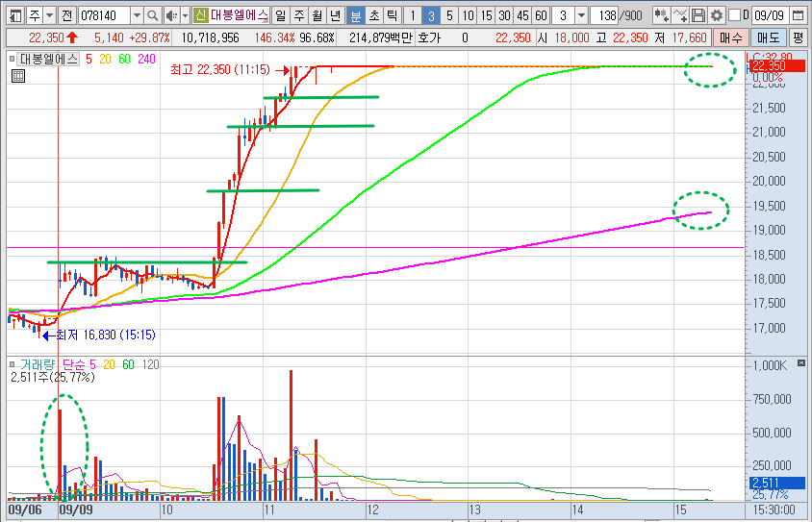812x522 pixels.
Task: Select the 초 (second) chart period
Action: pyautogui.click(x=374, y=16)
